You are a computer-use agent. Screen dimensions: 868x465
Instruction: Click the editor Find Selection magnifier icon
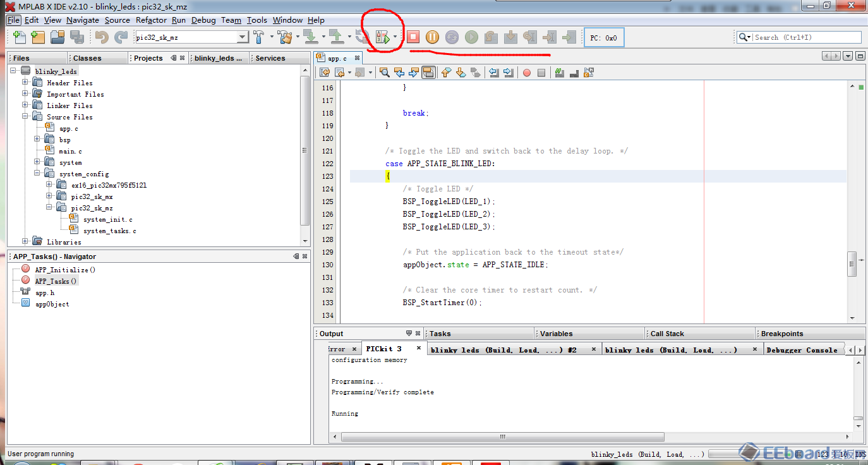point(384,73)
